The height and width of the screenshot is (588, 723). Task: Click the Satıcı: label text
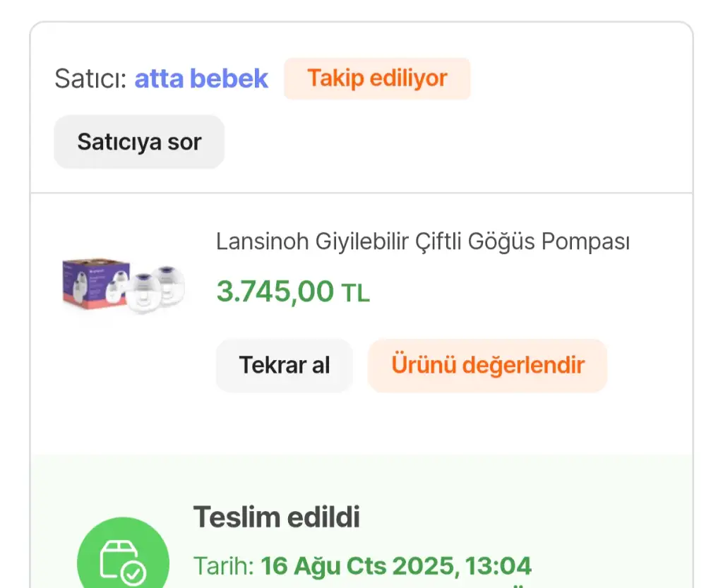click(x=90, y=78)
